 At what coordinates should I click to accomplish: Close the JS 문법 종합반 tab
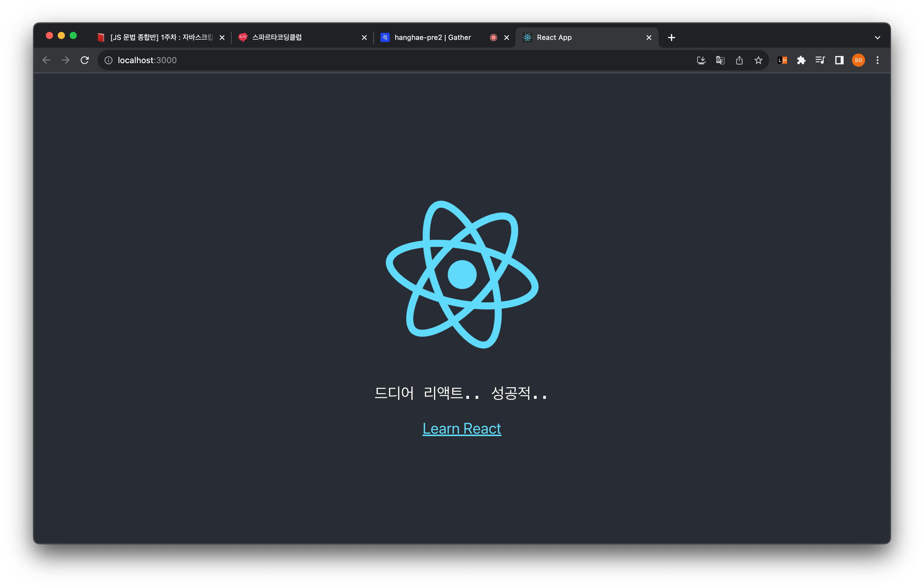point(222,38)
